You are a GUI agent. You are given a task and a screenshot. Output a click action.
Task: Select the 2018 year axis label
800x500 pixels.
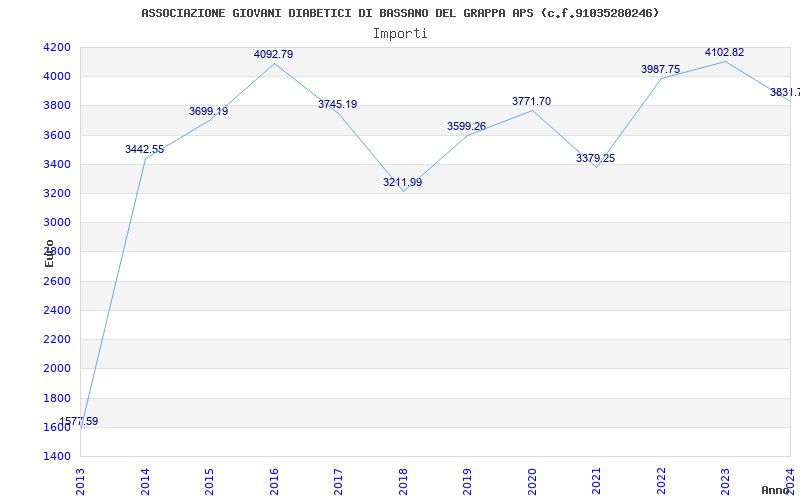click(x=403, y=480)
